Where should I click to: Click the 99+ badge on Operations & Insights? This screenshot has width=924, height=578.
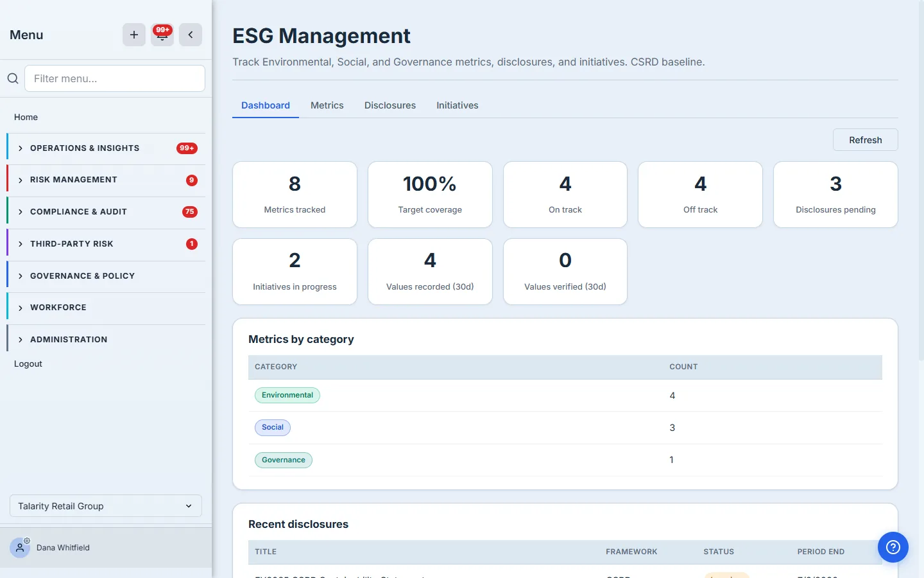(187, 148)
